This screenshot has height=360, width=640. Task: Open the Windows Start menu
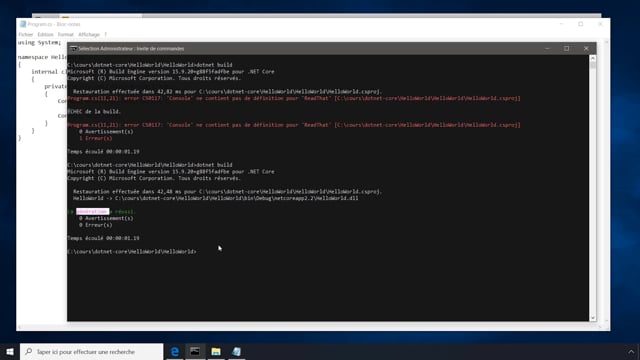[x=10, y=351]
